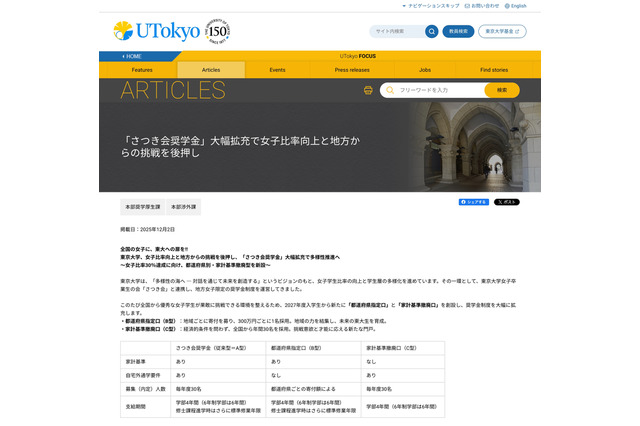Click the cell 都道府県ごとの寄付額による
640x426 pixels.
click(303, 389)
